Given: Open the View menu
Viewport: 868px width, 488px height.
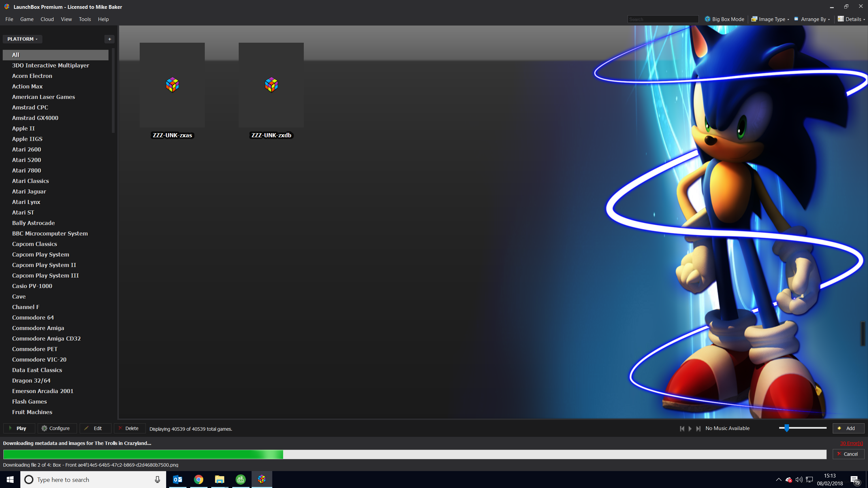Looking at the screenshot, I should click(66, 19).
